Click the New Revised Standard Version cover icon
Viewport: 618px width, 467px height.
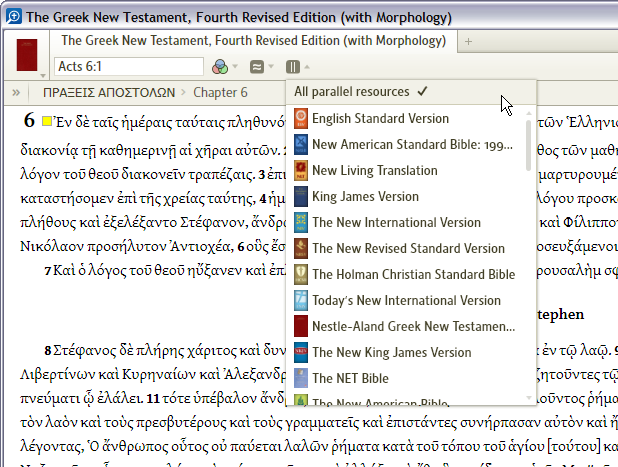(301, 249)
